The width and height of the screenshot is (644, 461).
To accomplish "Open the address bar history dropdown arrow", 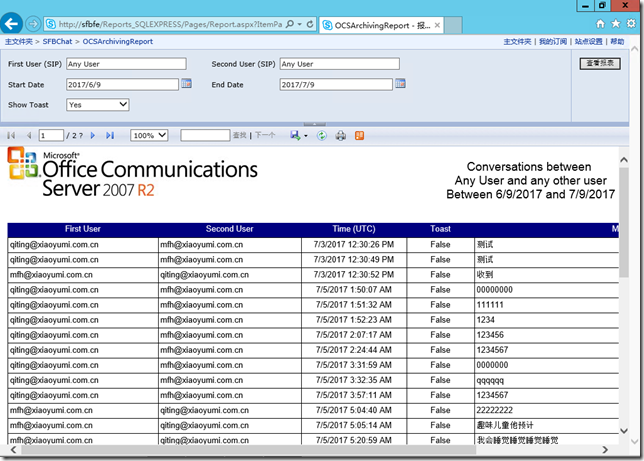I will pos(300,24).
